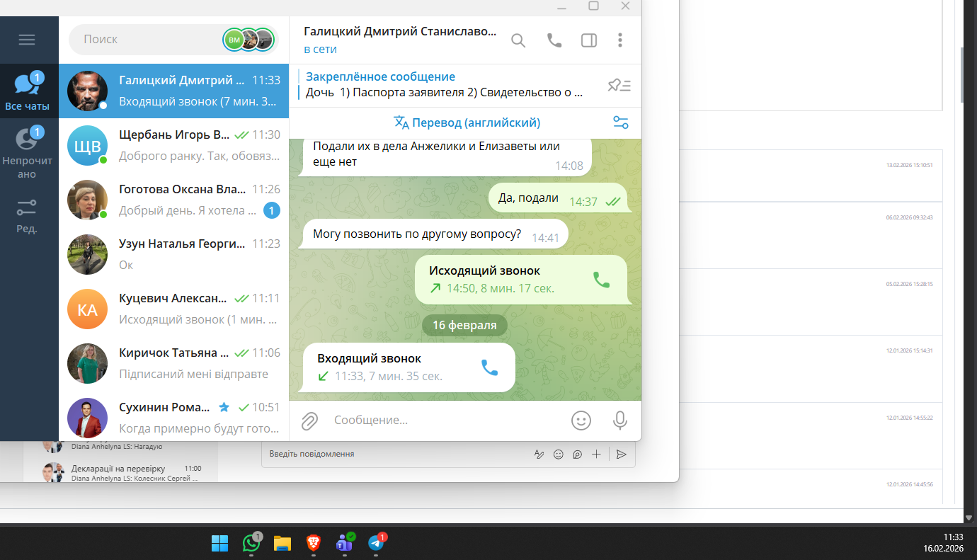Show the pinned messages list icon

click(619, 86)
